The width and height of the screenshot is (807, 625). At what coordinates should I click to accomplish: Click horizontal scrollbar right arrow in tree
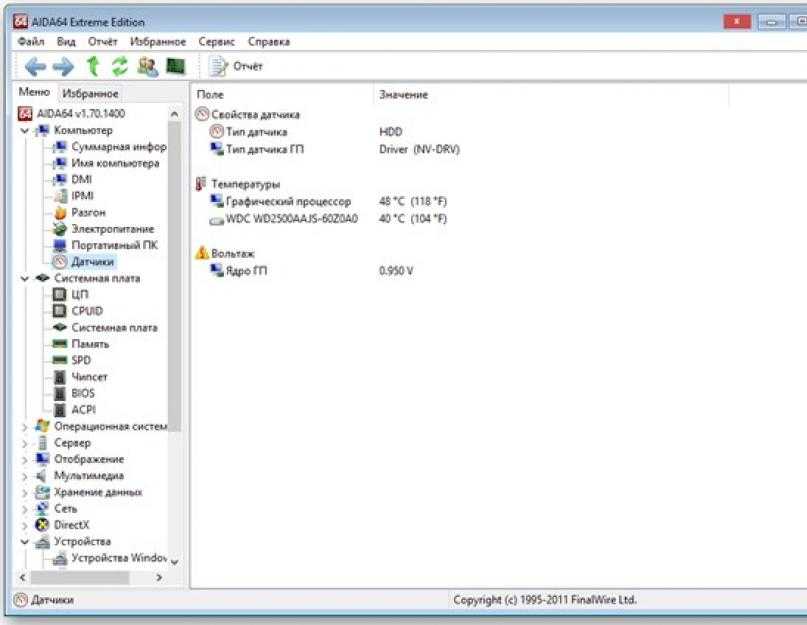[159, 578]
